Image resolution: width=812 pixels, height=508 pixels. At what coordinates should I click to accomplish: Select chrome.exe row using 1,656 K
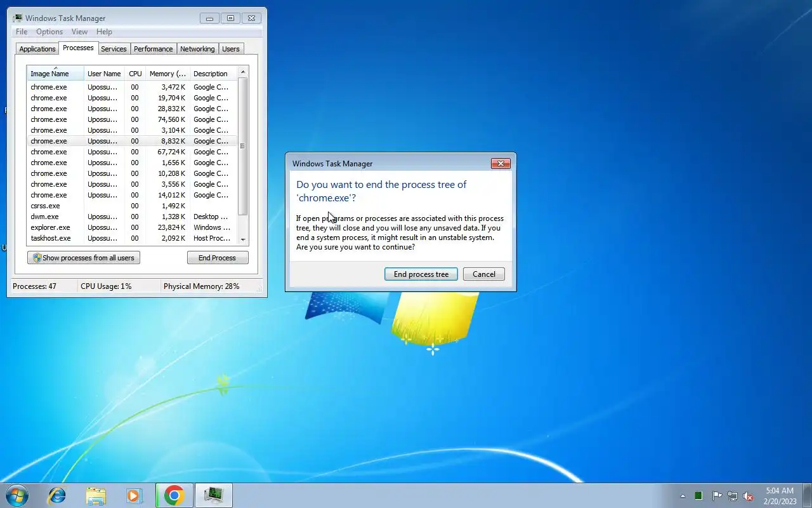132,163
